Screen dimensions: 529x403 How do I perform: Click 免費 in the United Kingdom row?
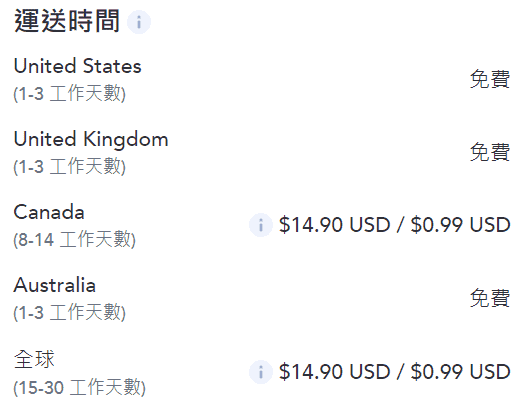tap(490, 152)
